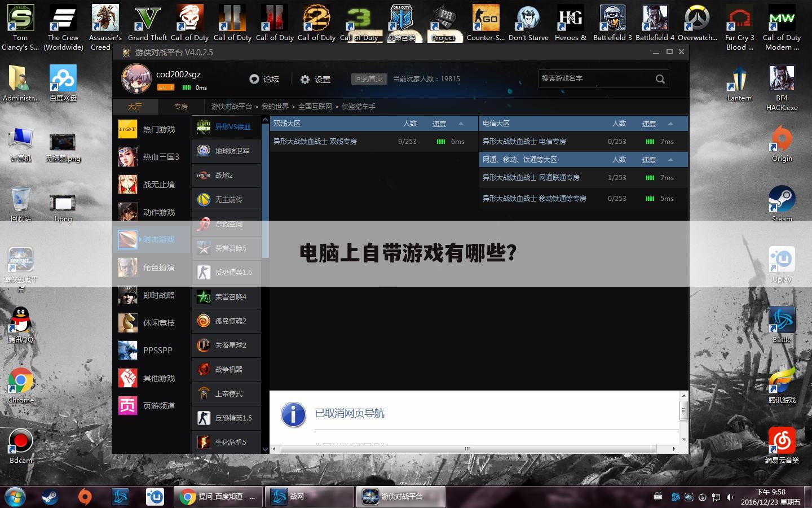Click the taskbar clock showing 下午 9:58
Image resolution: width=812 pixels, height=508 pixels.
click(770, 497)
